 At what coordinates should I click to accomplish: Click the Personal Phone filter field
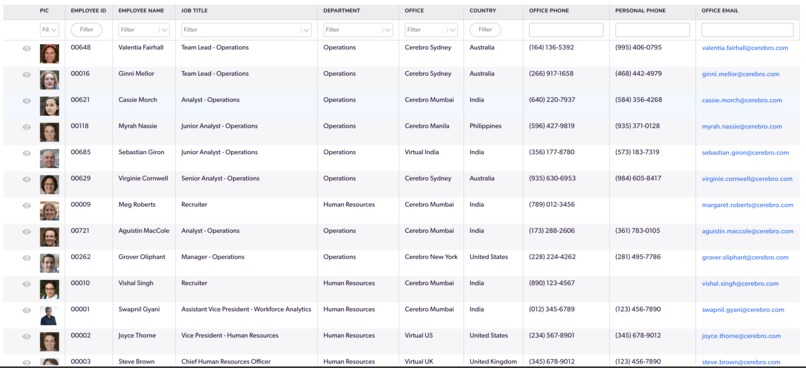coord(652,30)
